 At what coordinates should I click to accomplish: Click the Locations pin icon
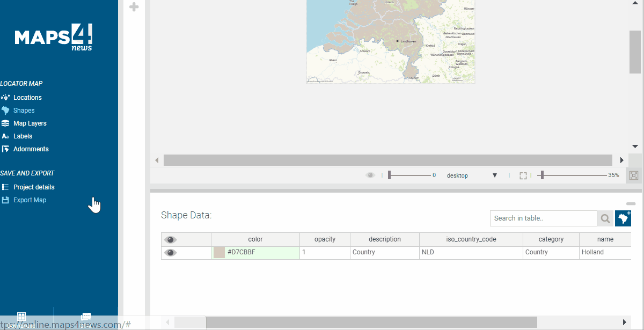(5, 98)
